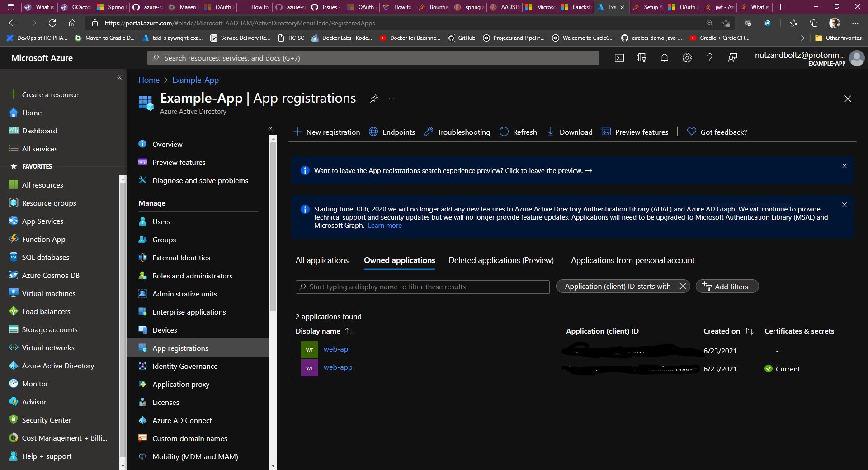Open Enterprise applications in the sidebar
The height and width of the screenshot is (470, 868).
(x=189, y=312)
